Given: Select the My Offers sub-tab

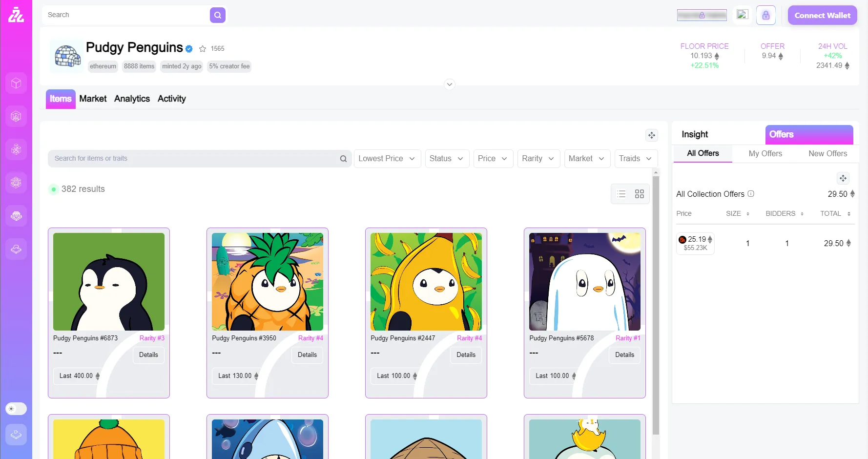Looking at the screenshot, I should tap(765, 153).
